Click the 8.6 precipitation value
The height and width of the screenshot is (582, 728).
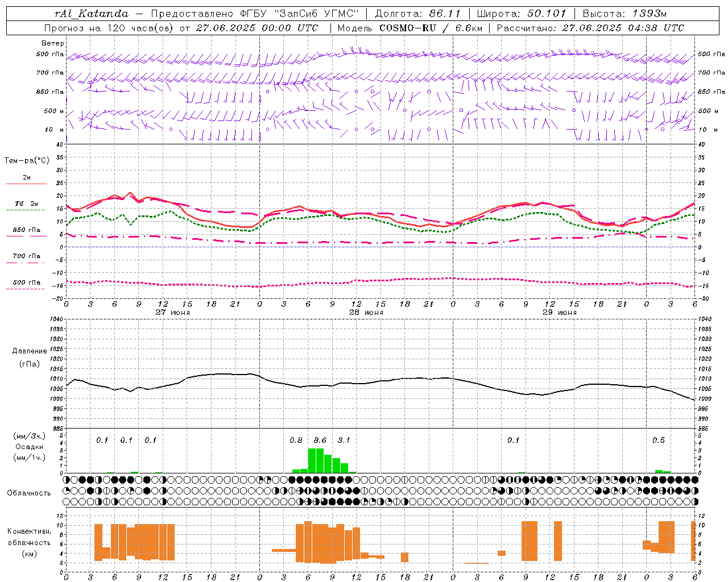click(x=320, y=440)
